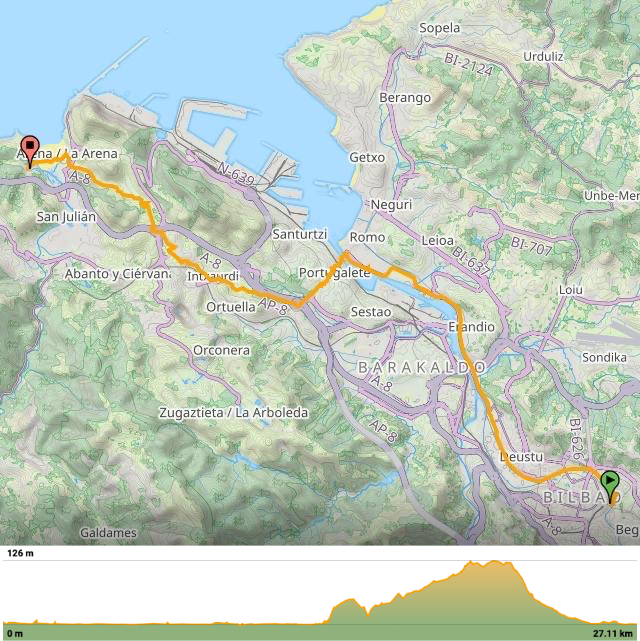
Task: Click the 27.11 km distance label
Action: tap(613, 633)
